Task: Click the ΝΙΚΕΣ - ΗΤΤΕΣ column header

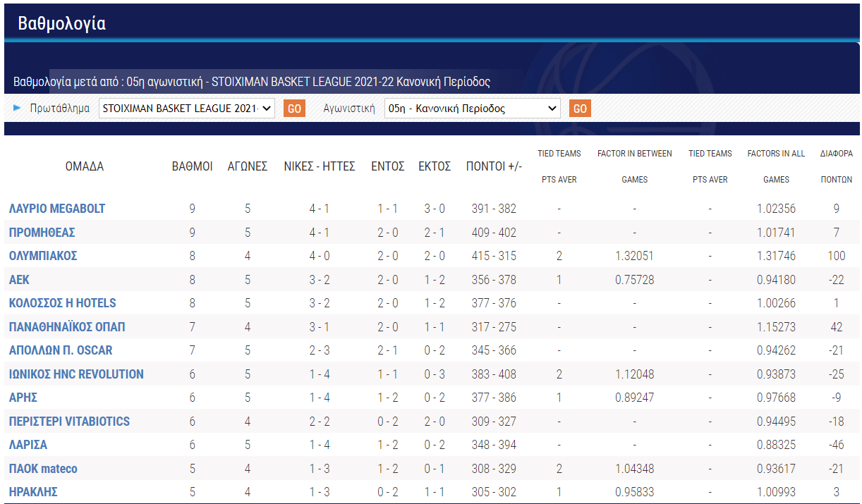Action: pos(319,166)
